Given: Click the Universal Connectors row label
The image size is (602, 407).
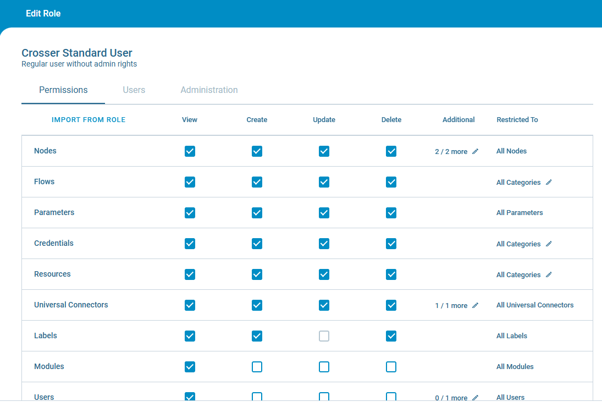Looking at the screenshot, I should [71, 305].
